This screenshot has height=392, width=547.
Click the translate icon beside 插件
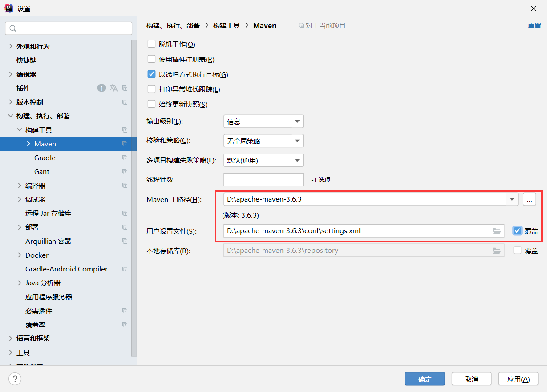click(x=114, y=88)
